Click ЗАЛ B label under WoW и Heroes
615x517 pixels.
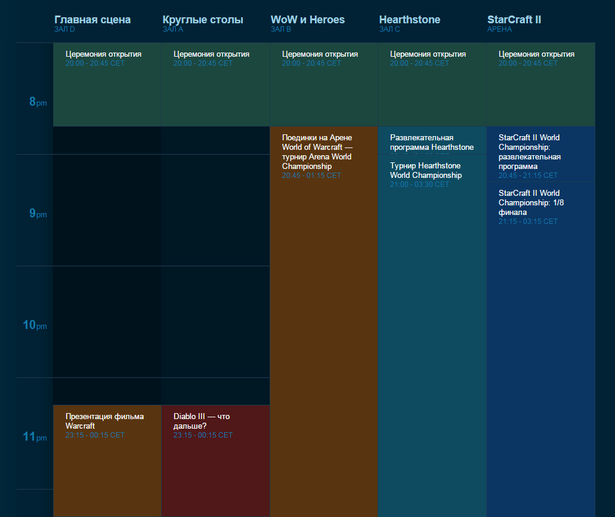pos(281,29)
